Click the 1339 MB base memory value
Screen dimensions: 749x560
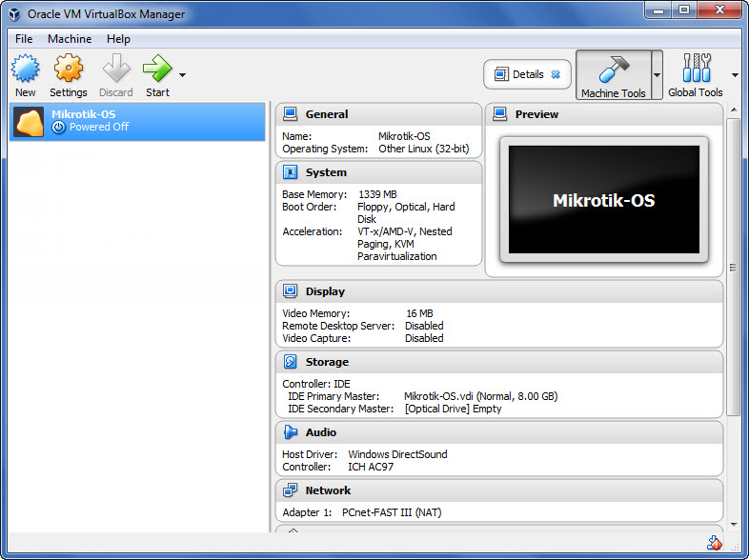377,195
